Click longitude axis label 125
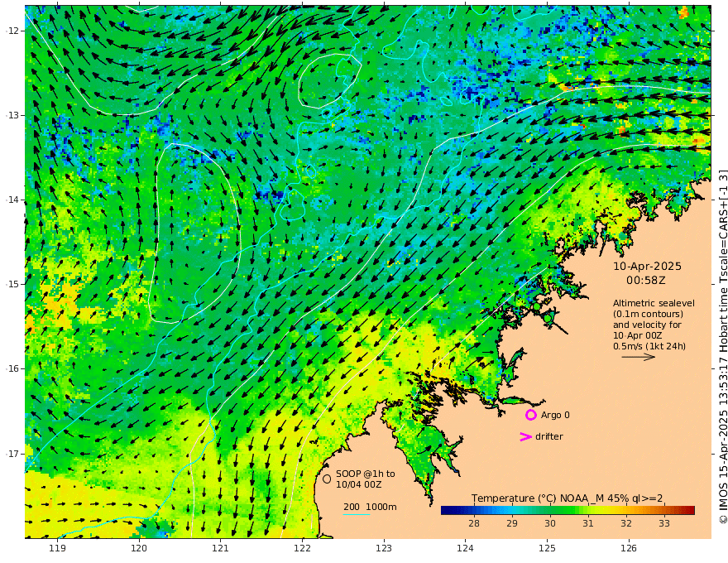This screenshot has height=563, width=728. pos(547,548)
